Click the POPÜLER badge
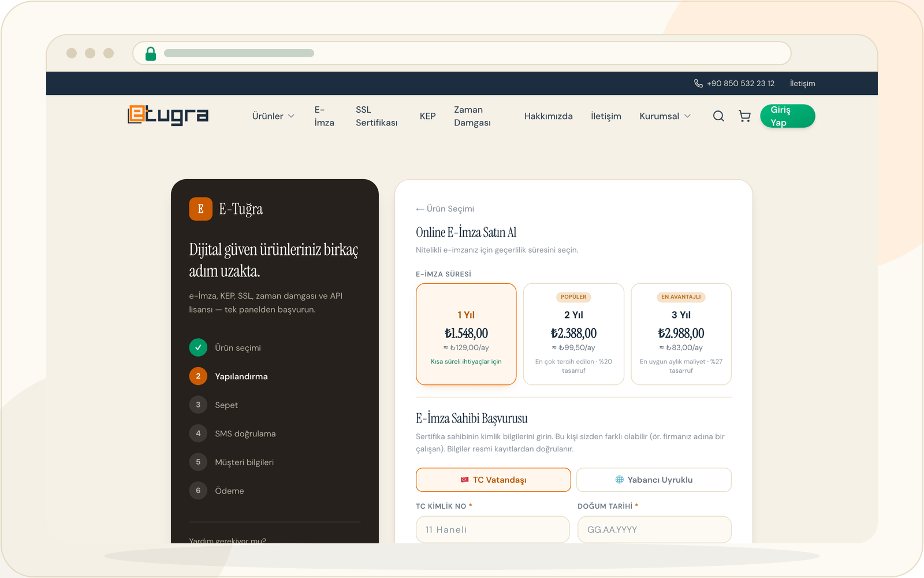 [x=573, y=297]
